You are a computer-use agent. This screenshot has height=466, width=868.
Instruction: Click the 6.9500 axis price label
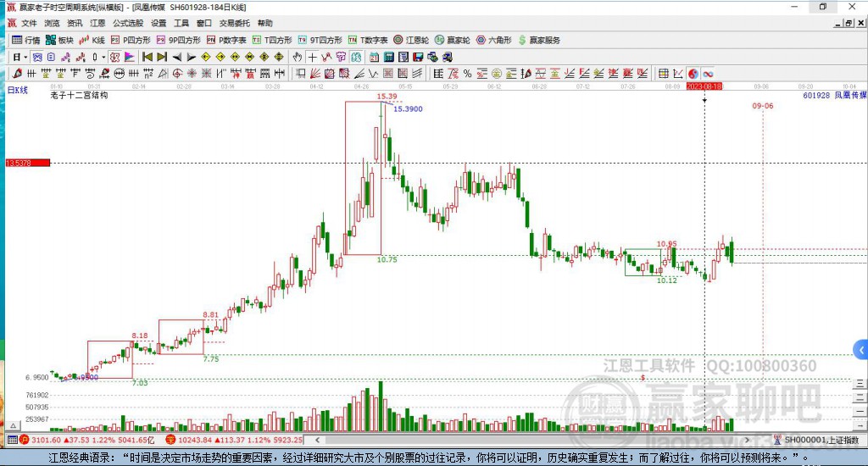pos(36,377)
